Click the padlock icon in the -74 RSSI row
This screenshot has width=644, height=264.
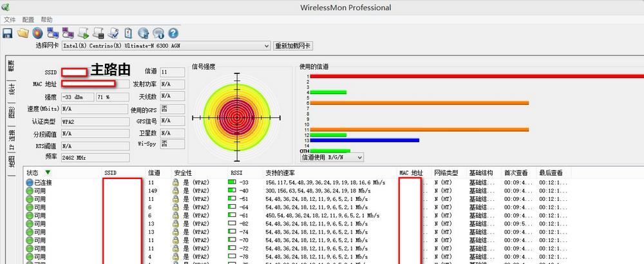tap(175, 232)
